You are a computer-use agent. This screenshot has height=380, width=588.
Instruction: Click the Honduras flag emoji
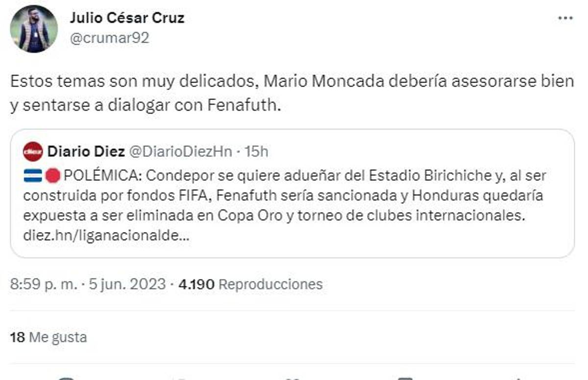(32, 175)
